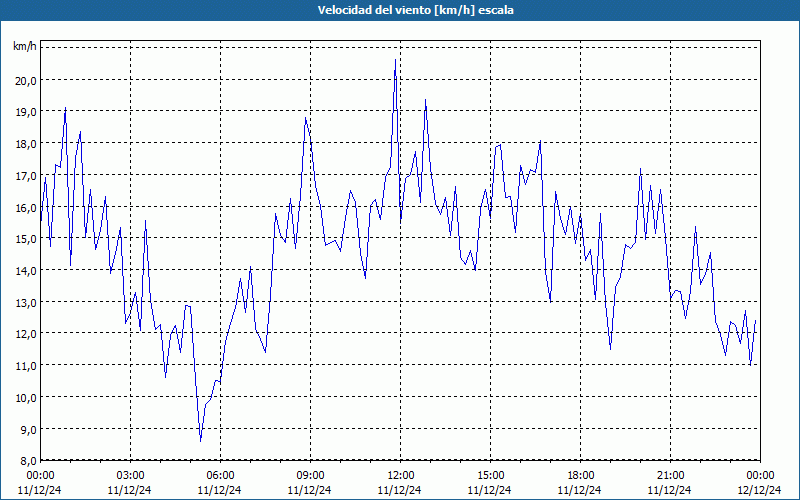The image size is (800, 500).
Task: Click the '12:00' time axis label
Action: coord(401,476)
